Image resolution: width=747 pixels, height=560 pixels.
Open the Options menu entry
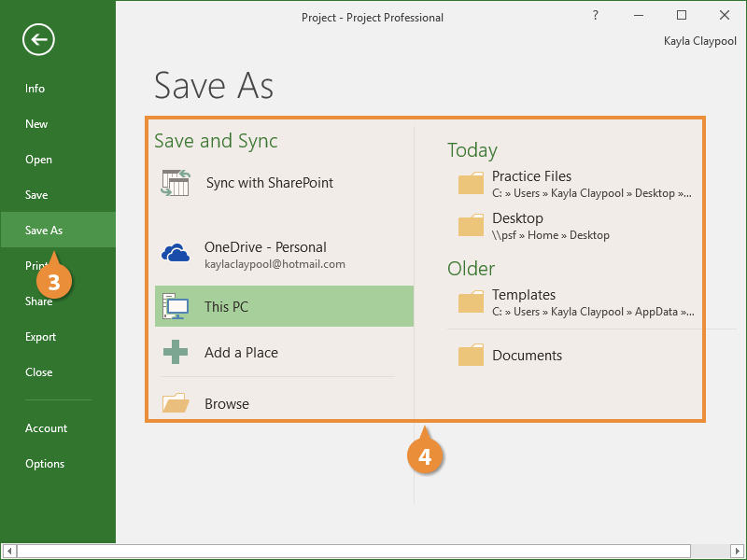(x=45, y=464)
